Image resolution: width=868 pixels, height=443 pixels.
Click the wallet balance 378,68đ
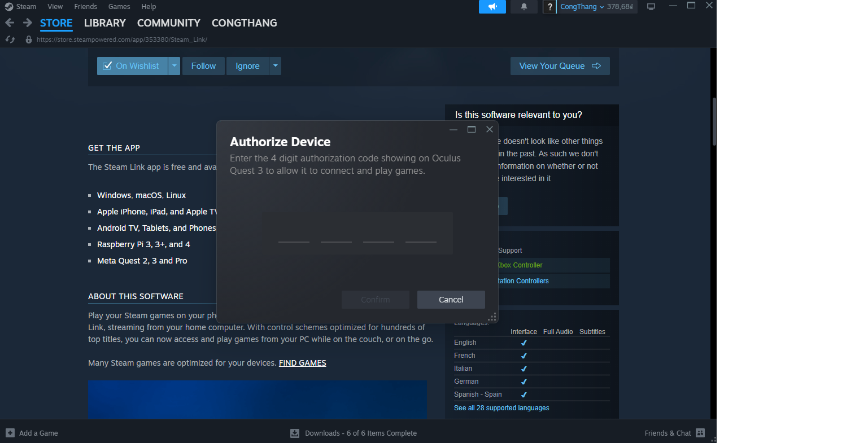pos(620,7)
